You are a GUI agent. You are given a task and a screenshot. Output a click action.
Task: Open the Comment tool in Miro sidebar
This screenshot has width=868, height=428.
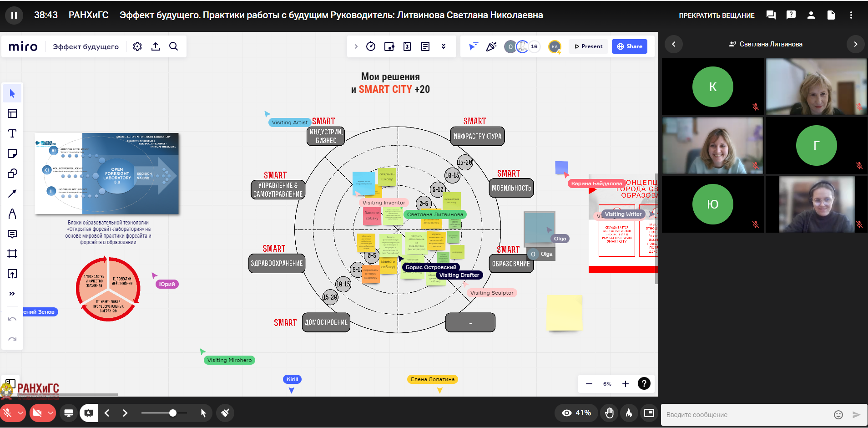(12, 234)
